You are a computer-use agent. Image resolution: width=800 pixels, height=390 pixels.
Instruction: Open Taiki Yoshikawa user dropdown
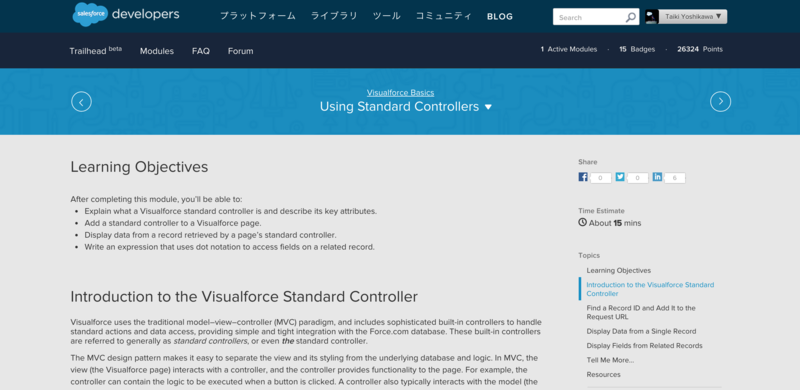click(x=693, y=17)
